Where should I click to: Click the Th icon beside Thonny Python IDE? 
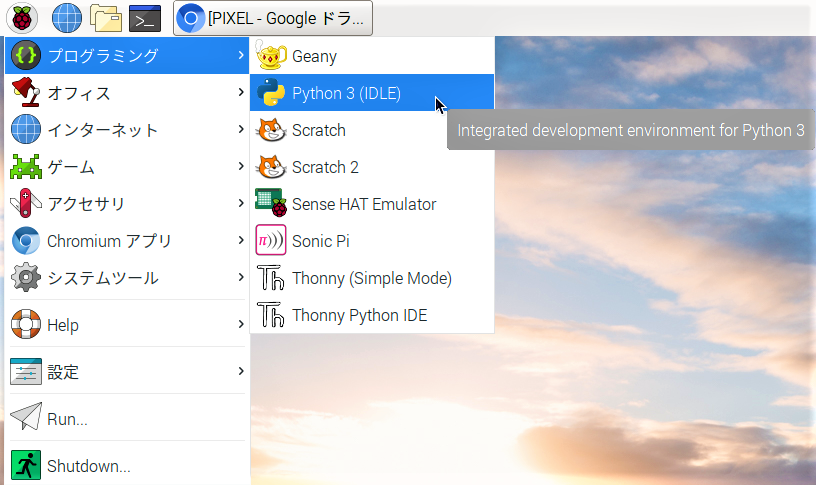(271, 314)
